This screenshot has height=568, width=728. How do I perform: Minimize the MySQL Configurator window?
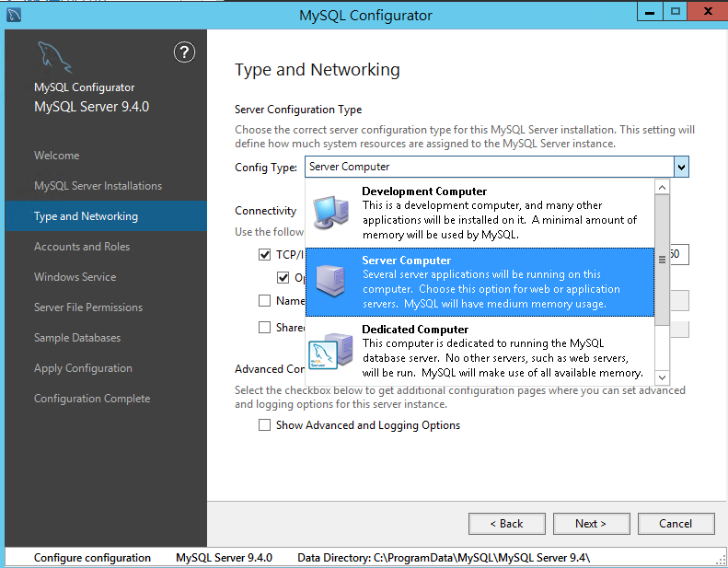[x=650, y=12]
